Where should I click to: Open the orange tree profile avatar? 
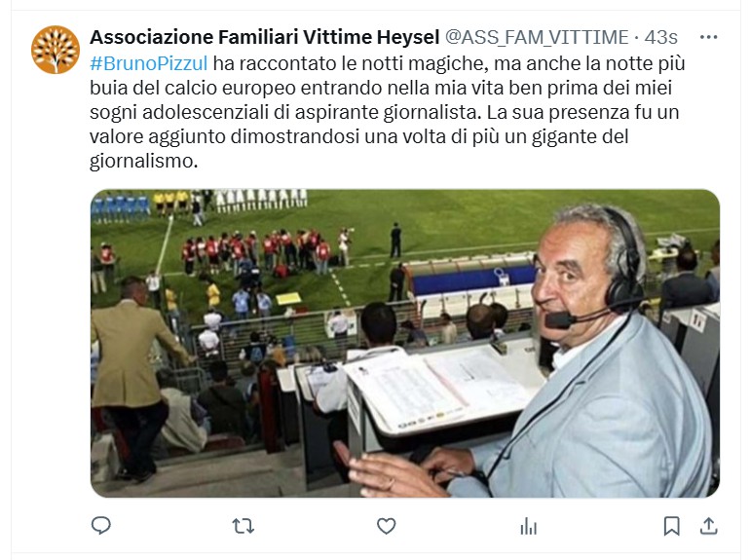click(x=56, y=50)
